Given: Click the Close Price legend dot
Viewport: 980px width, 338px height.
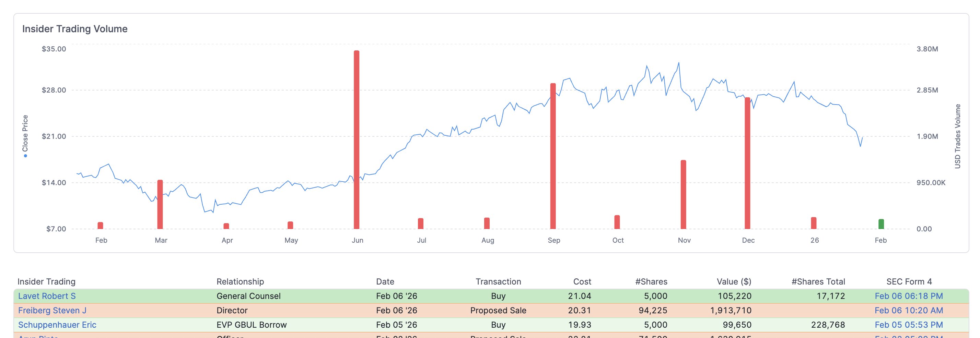Looking at the screenshot, I should (25, 156).
